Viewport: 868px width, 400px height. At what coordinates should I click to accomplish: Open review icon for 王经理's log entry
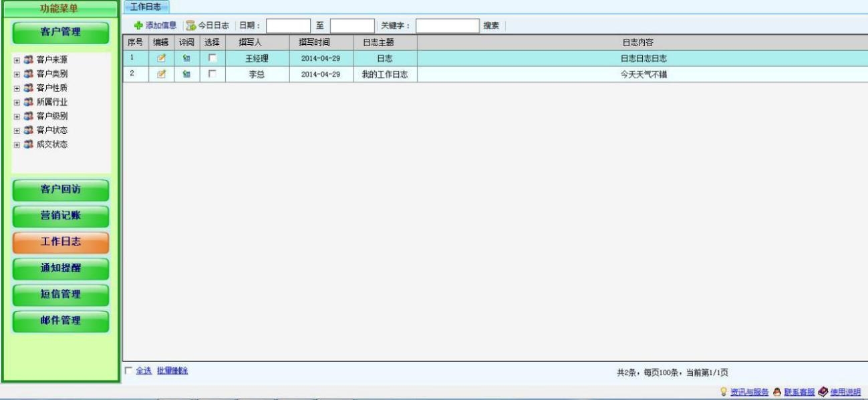pyautogui.click(x=186, y=58)
